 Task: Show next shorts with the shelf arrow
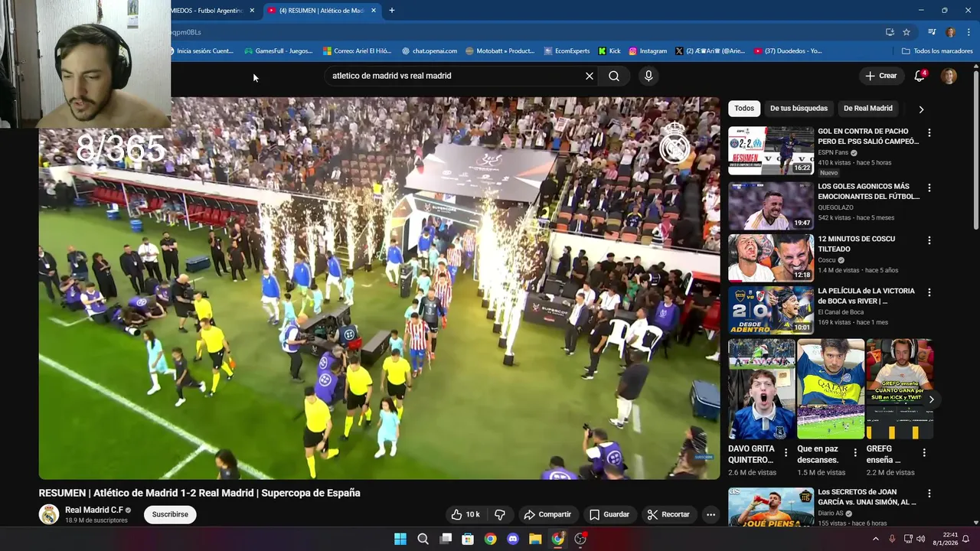click(x=931, y=399)
